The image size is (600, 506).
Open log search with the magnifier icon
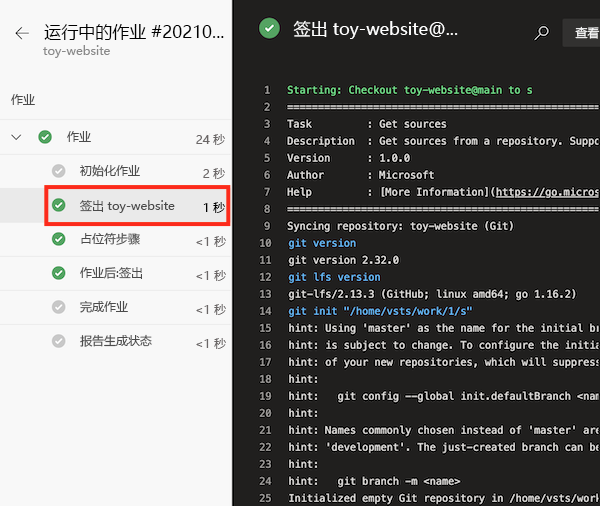pos(541,33)
